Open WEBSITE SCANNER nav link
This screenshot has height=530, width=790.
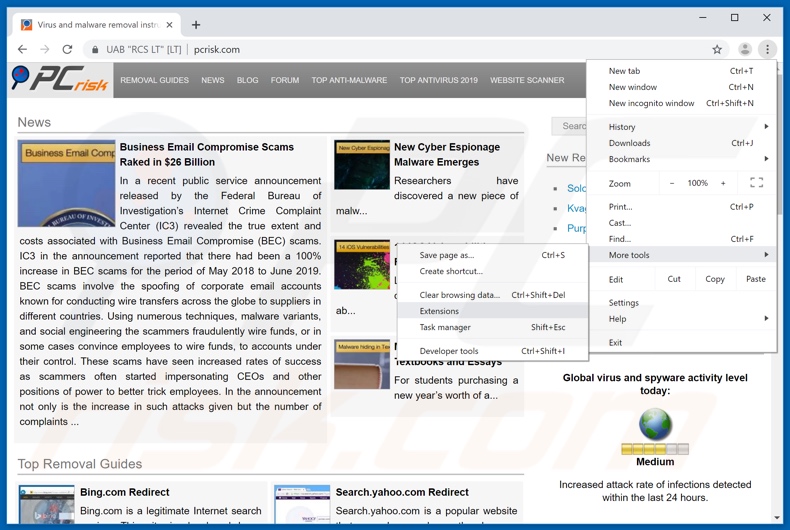(x=527, y=80)
